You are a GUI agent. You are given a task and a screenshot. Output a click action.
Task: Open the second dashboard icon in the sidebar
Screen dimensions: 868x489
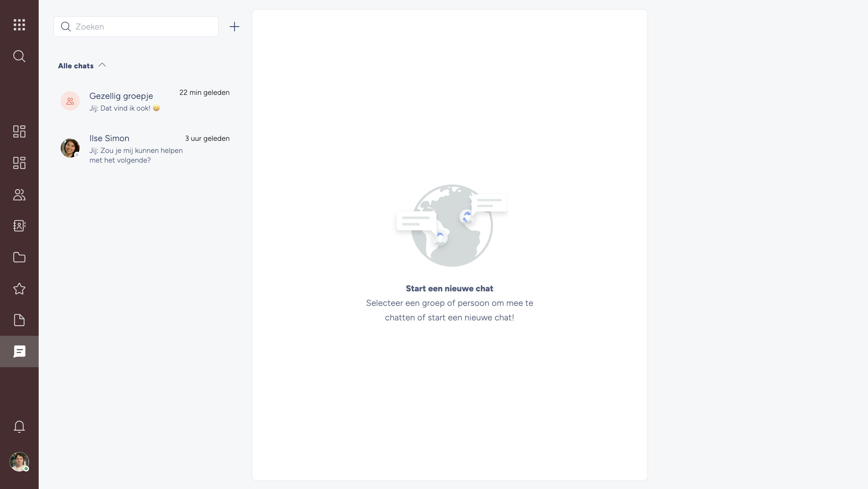coord(19,163)
